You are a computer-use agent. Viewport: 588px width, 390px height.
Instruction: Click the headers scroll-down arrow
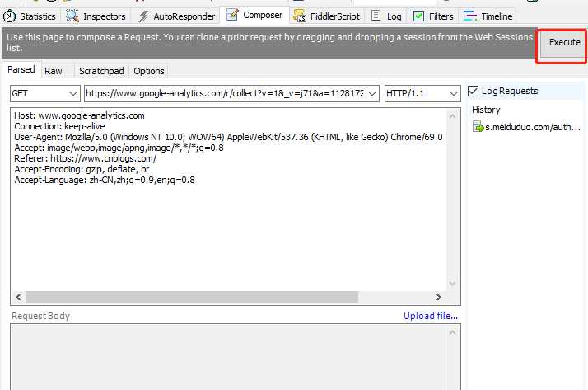(x=452, y=283)
